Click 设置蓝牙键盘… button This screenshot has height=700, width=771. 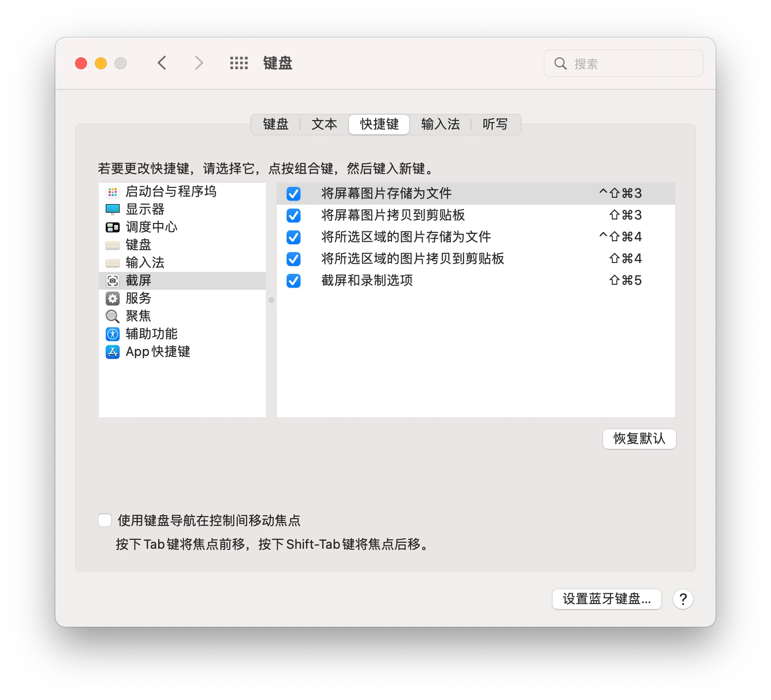point(607,599)
